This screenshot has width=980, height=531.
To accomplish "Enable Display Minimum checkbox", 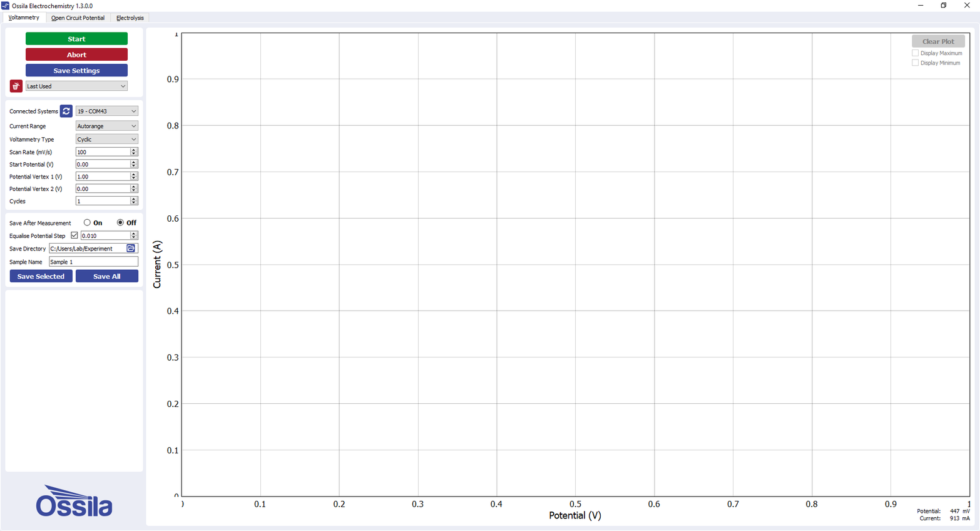I will [916, 63].
